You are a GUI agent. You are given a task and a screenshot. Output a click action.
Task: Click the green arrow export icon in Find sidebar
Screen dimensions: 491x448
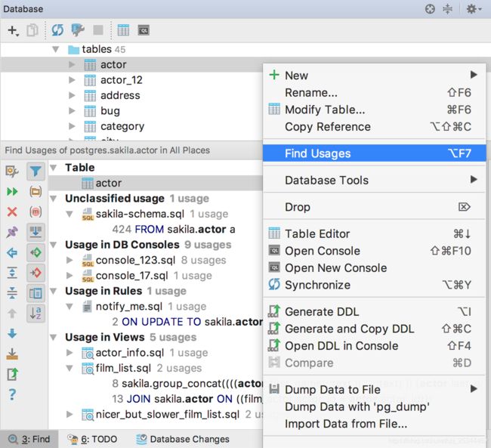click(x=12, y=374)
